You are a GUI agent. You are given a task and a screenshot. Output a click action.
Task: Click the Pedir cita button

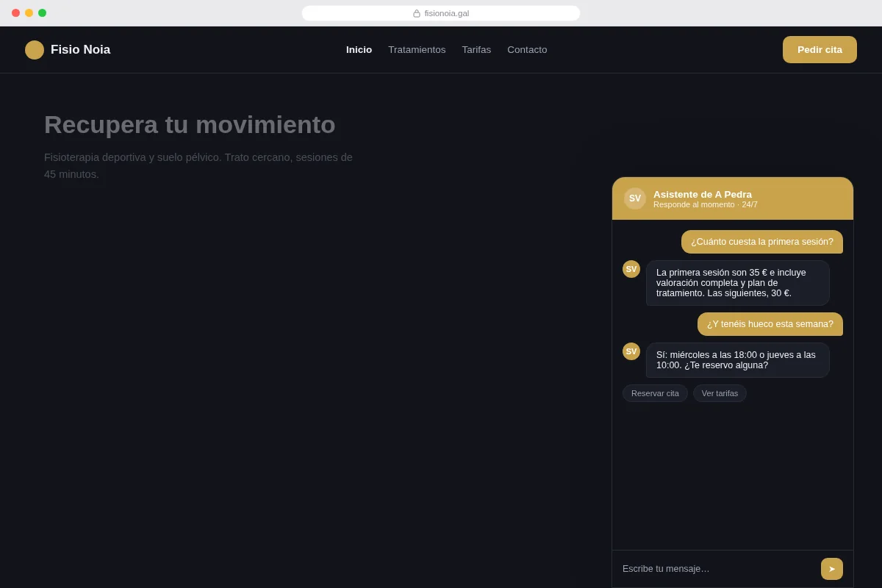[820, 50]
